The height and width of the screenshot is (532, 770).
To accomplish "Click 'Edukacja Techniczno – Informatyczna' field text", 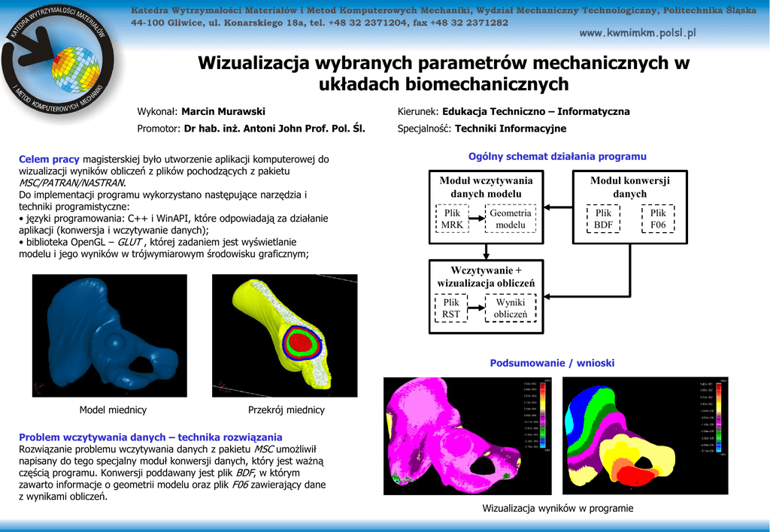I will 535,111.
